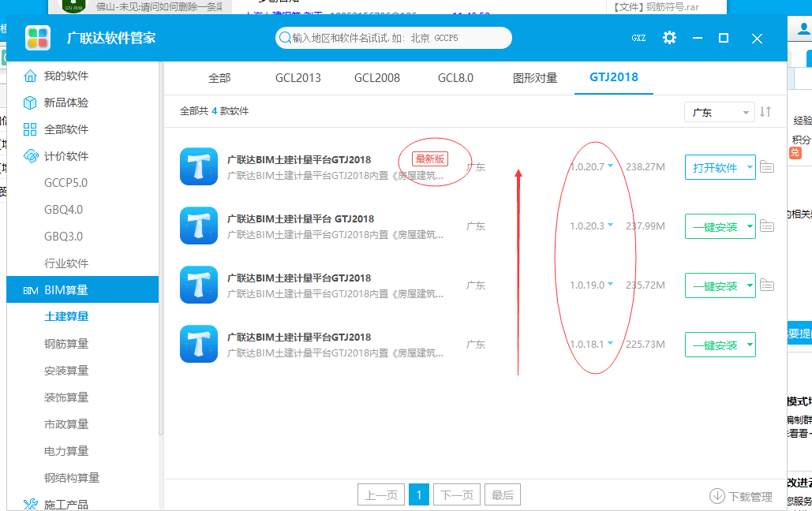Select 市政算量 in sidebar
Screen dimensions: 812x511
point(66,424)
